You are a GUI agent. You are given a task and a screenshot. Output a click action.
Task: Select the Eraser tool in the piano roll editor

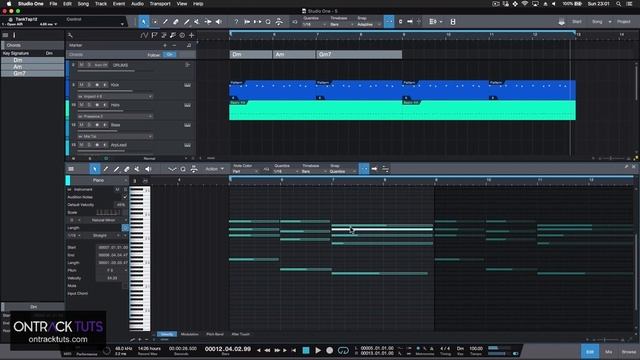point(127,169)
